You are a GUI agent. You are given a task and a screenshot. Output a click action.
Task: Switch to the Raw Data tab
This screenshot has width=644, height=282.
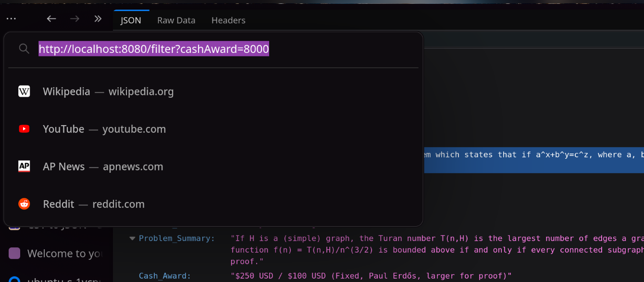click(176, 20)
